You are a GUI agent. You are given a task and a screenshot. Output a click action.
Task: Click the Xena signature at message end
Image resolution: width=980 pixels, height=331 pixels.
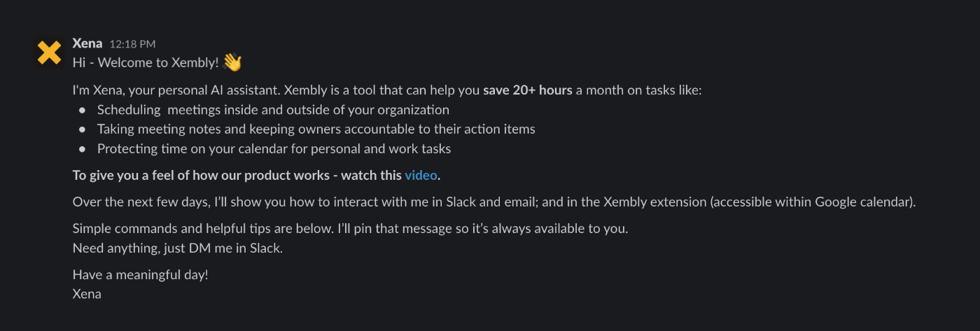(x=87, y=294)
